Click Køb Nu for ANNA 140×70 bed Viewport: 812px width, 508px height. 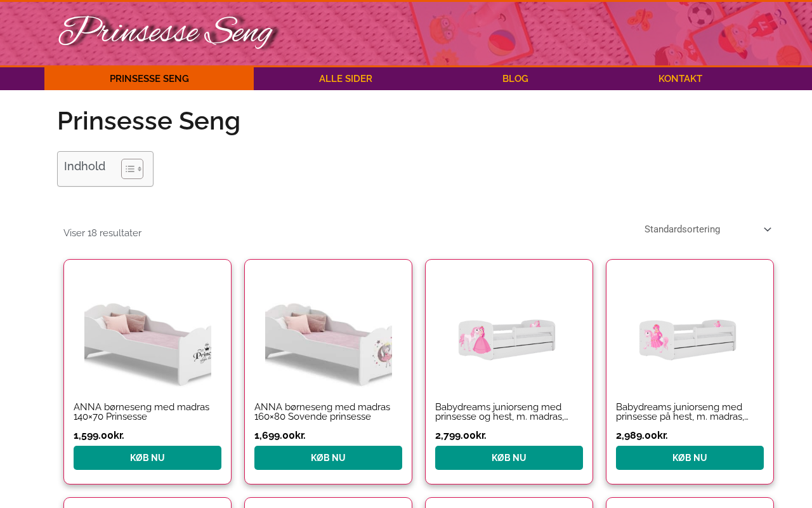pyautogui.click(x=147, y=458)
